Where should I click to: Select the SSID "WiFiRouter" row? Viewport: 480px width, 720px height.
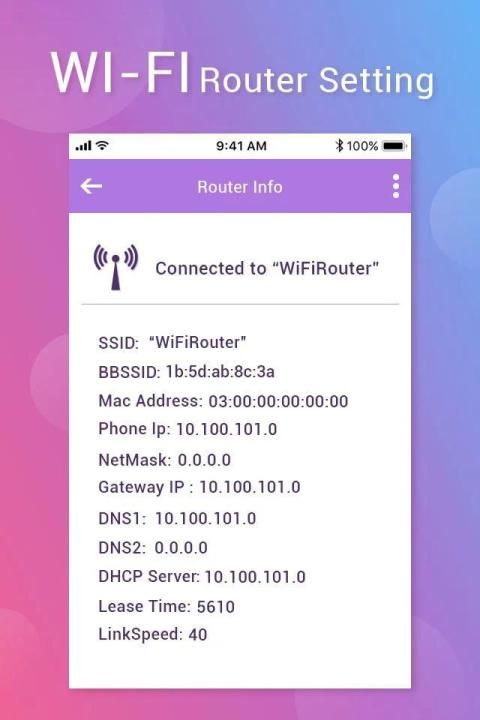click(x=172, y=343)
